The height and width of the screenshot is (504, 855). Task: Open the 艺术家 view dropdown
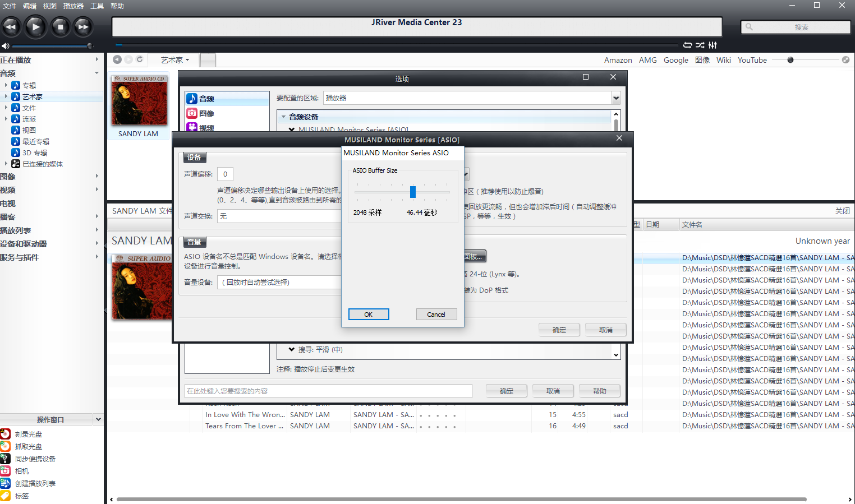[x=175, y=60]
